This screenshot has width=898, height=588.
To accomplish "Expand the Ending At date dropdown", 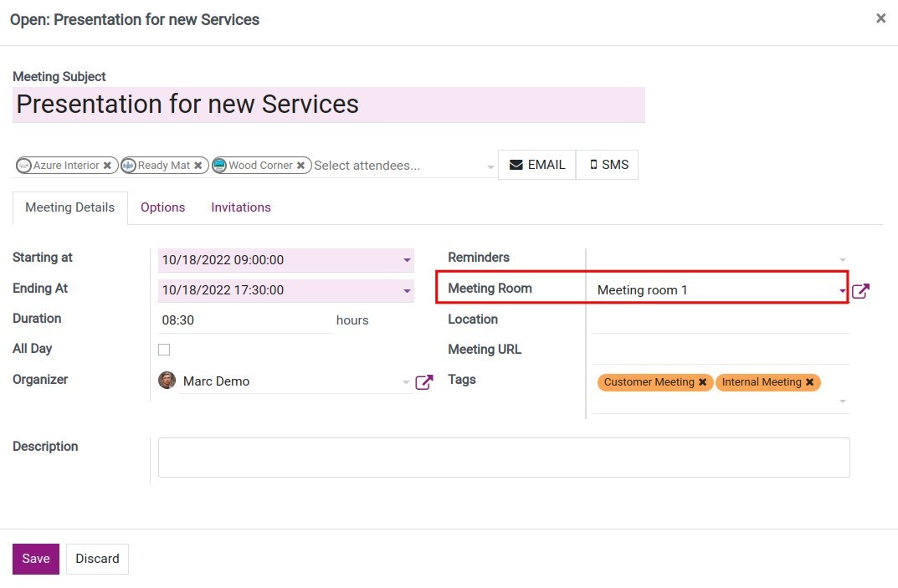I will pyautogui.click(x=408, y=291).
